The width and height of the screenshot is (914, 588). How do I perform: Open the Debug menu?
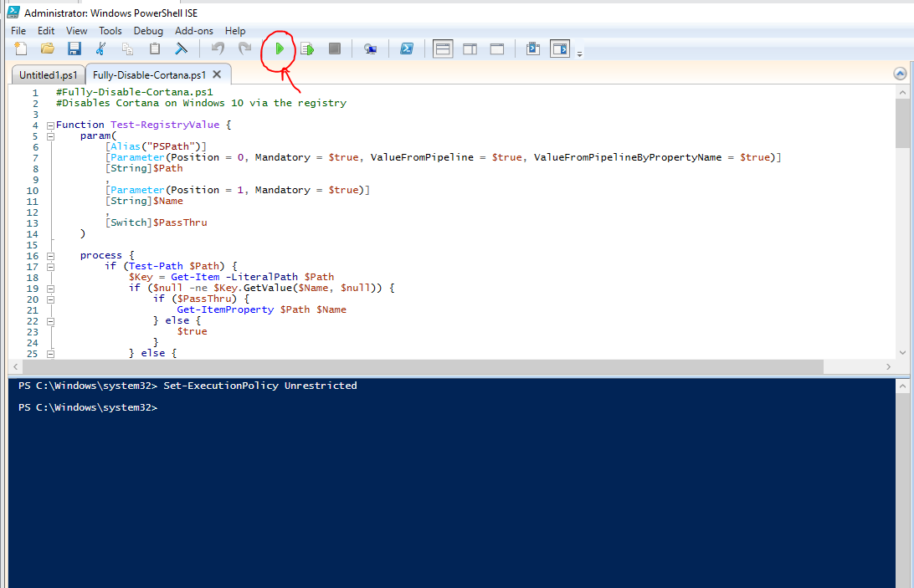click(148, 31)
